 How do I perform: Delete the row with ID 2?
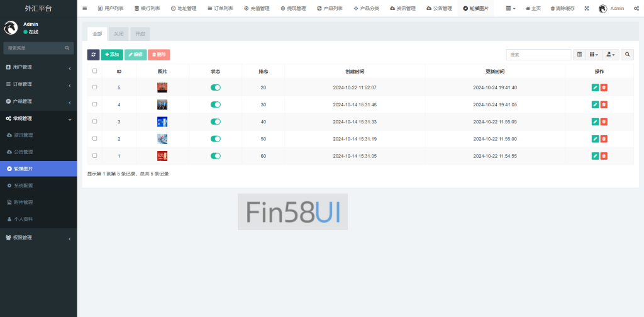[604, 139]
